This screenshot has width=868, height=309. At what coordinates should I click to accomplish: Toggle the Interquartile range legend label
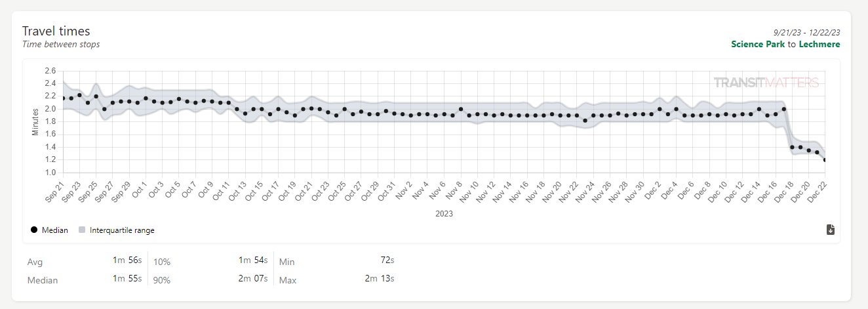click(x=122, y=230)
